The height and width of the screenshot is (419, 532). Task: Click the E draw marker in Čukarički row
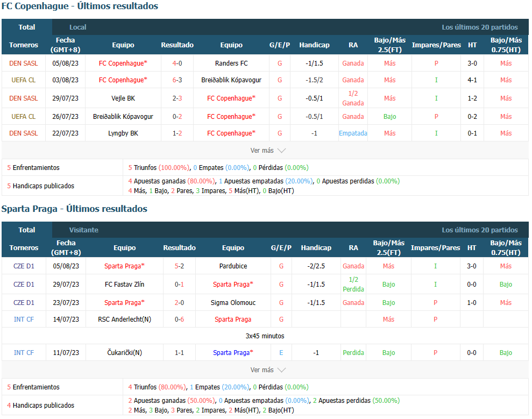pyautogui.click(x=281, y=353)
